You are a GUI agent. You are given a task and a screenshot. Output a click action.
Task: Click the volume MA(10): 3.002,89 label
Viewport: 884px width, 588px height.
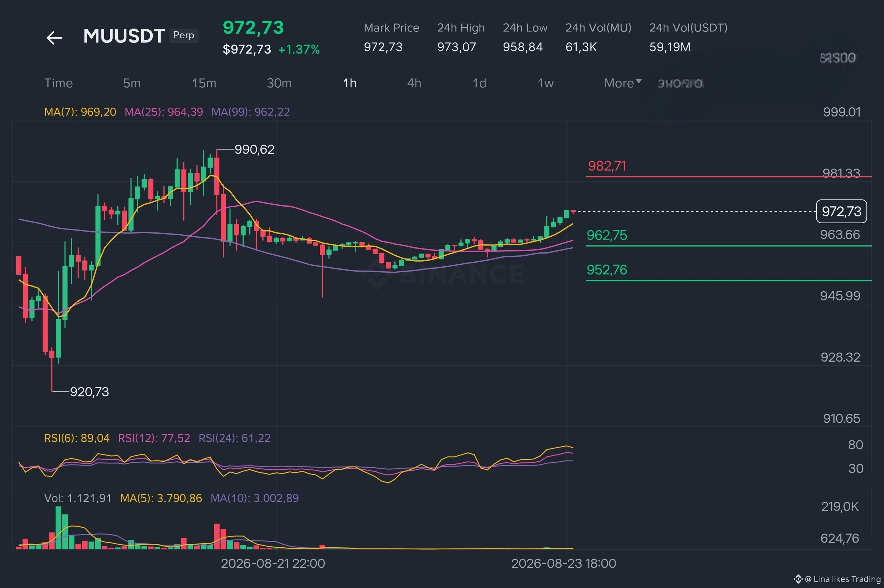point(255,498)
